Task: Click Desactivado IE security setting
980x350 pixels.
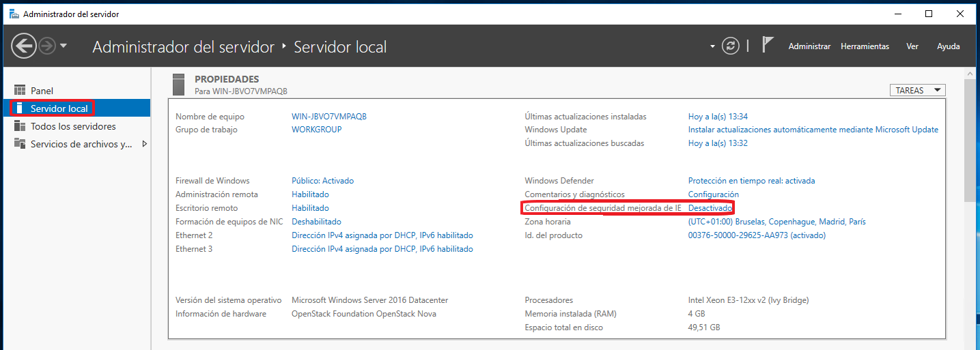Action: (710, 208)
